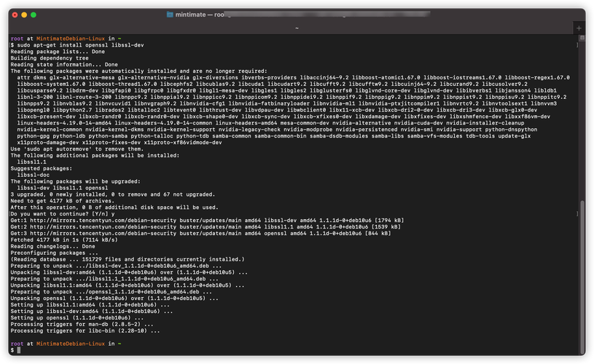Click package name 'python-dnspython'
594x364 pixels.
[x=511, y=130]
